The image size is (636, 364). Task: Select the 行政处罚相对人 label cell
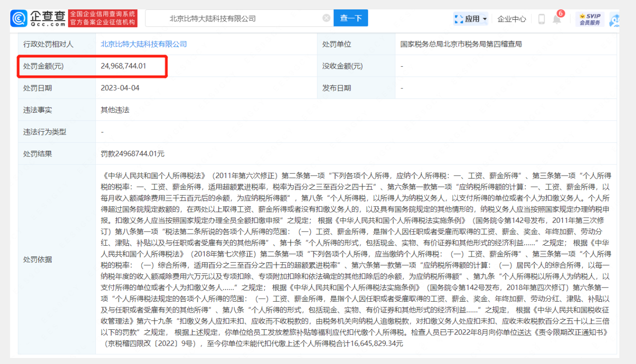point(57,44)
